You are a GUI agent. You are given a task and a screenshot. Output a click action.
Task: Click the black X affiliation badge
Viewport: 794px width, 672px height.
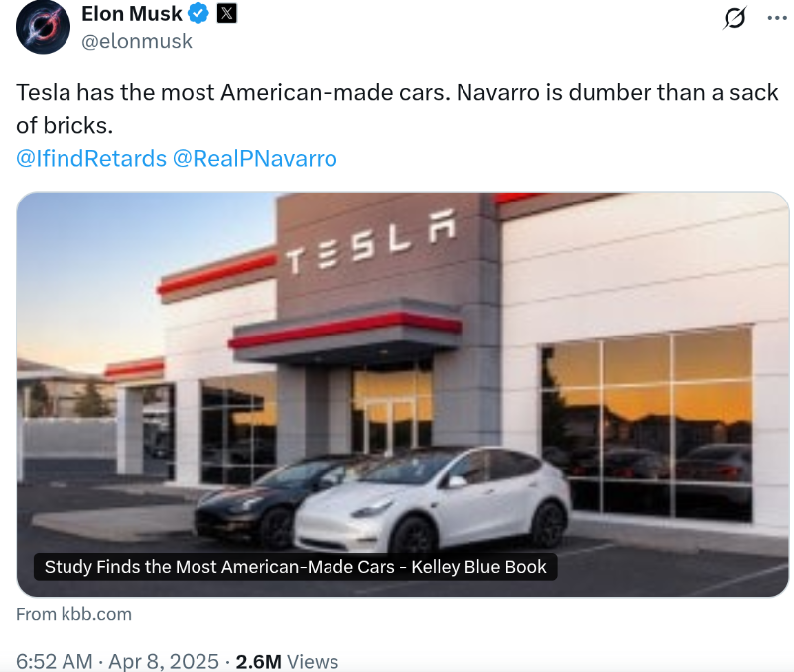click(x=227, y=13)
